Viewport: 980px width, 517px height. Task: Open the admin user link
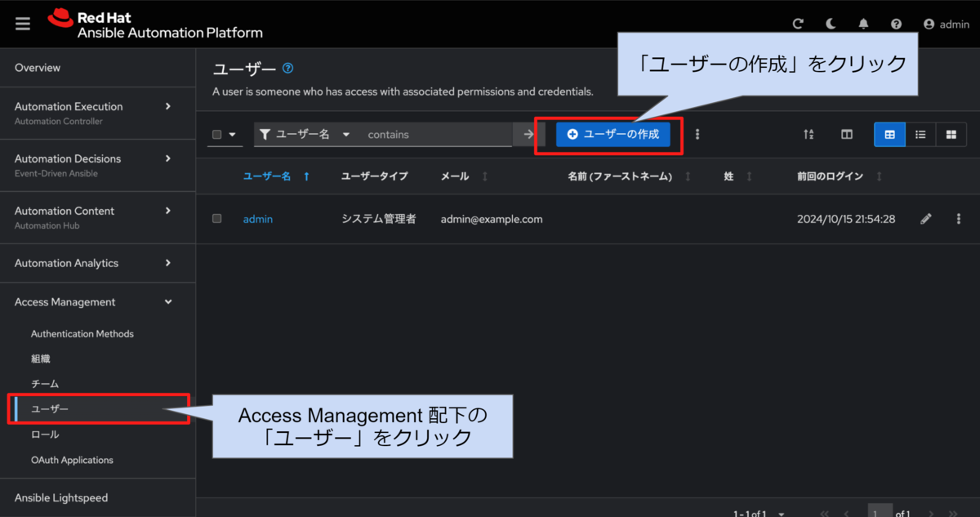pyautogui.click(x=258, y=219)
